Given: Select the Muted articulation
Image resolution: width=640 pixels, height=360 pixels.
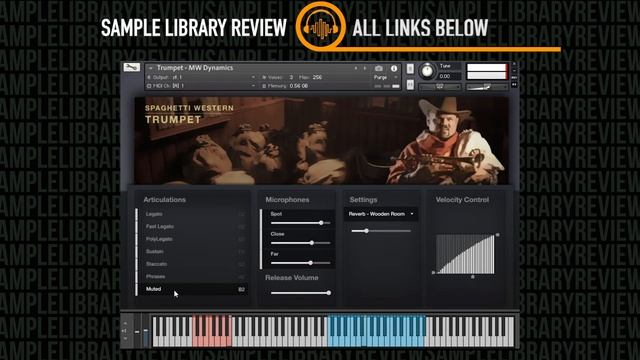Looking at the screenshot, I should pos(193,289).
